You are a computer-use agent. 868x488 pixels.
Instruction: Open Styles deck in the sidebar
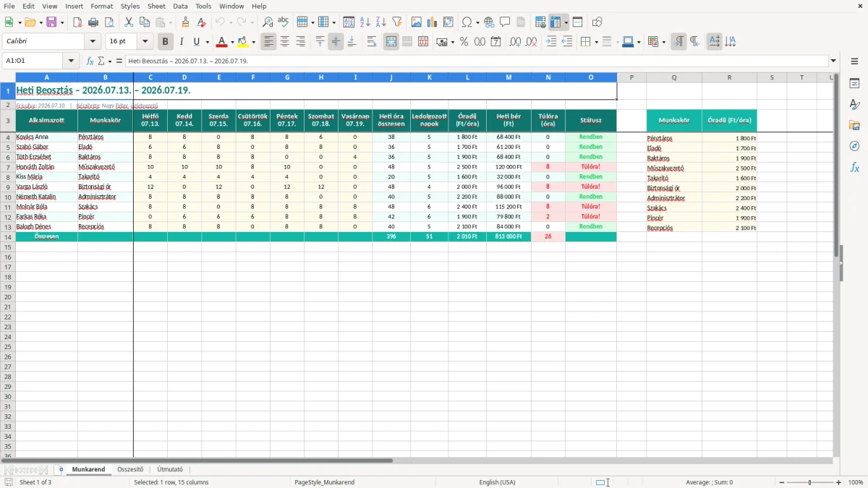[854, 104]
